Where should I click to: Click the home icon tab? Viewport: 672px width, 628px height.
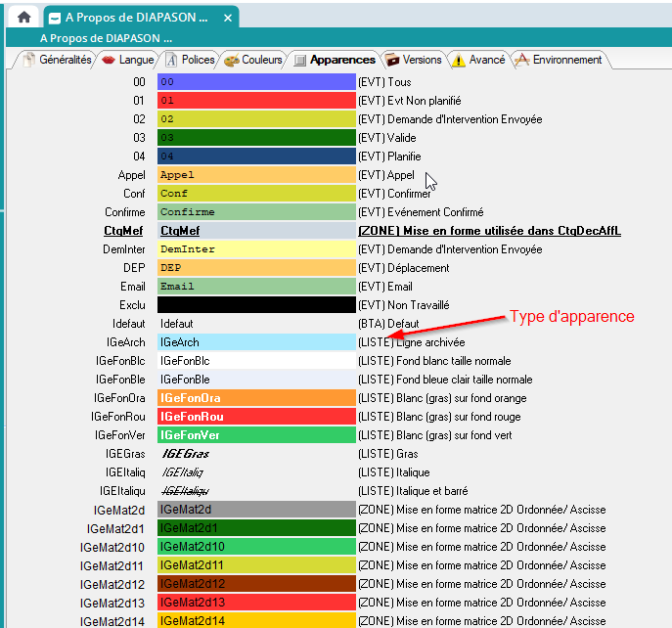(24, 18)
